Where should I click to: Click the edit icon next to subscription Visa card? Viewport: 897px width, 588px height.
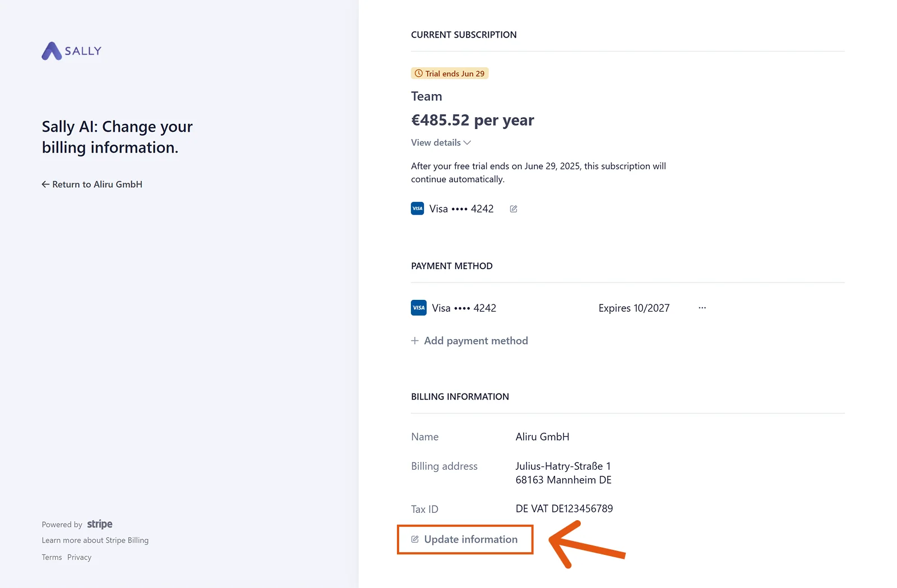click(x=514, y=209)
